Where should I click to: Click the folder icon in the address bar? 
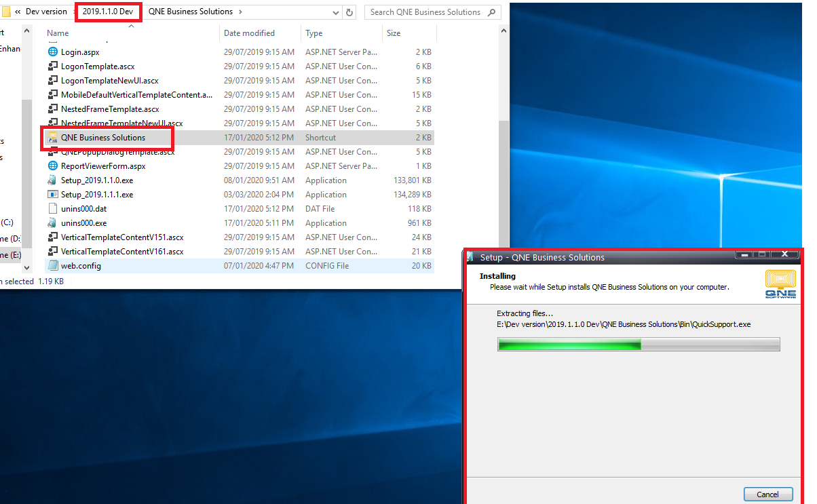[5, 12]
